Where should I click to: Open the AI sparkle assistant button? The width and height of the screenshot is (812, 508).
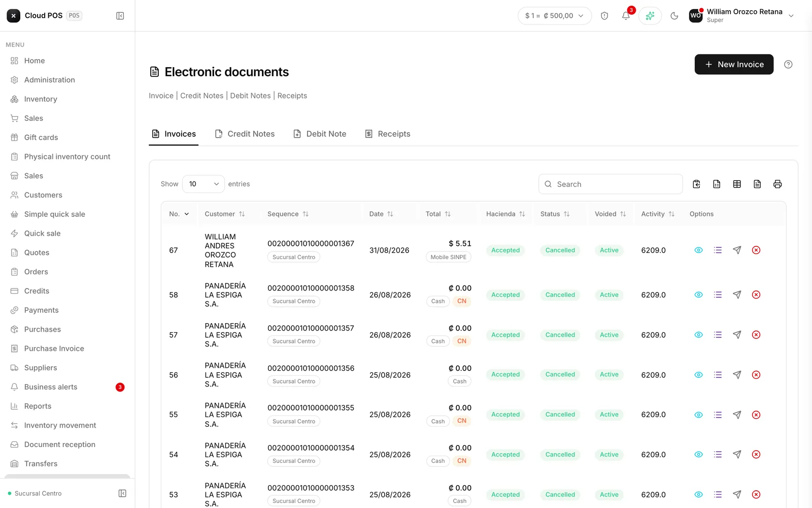coord(650,16)
